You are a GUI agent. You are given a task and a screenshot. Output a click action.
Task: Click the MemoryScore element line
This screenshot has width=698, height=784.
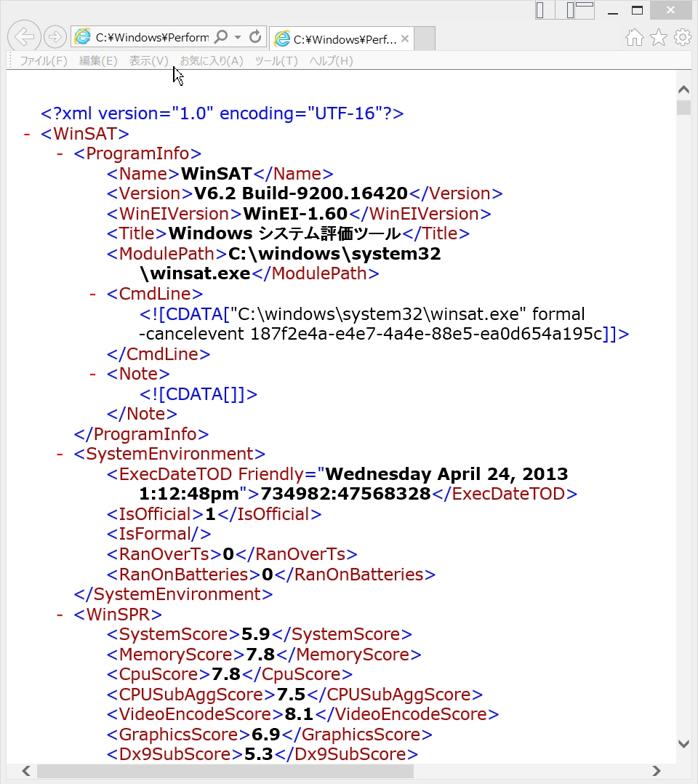click(264, 655)
